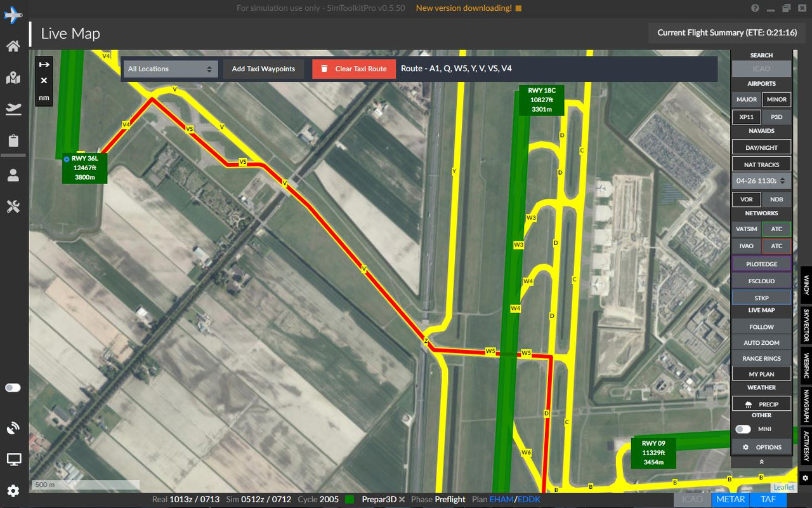This screenshot has height=508, width=812.
Task: Open the All Locations dropdown
Action: coord(170,69)
